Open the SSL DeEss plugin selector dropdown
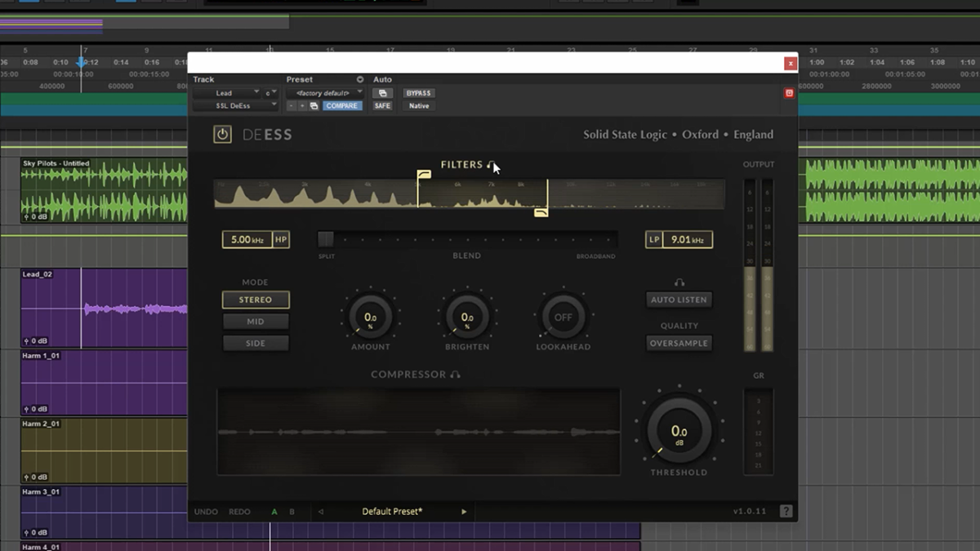 tap(235, 106)
